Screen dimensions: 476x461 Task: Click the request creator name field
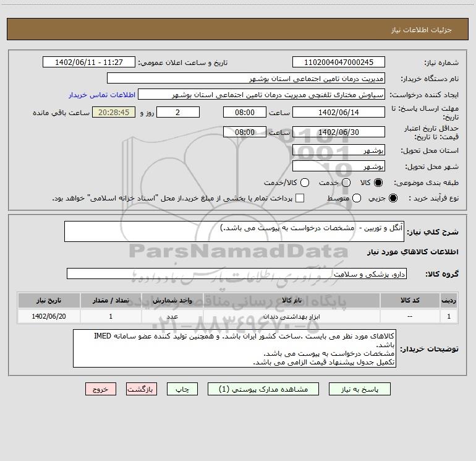tap(261, 95)
